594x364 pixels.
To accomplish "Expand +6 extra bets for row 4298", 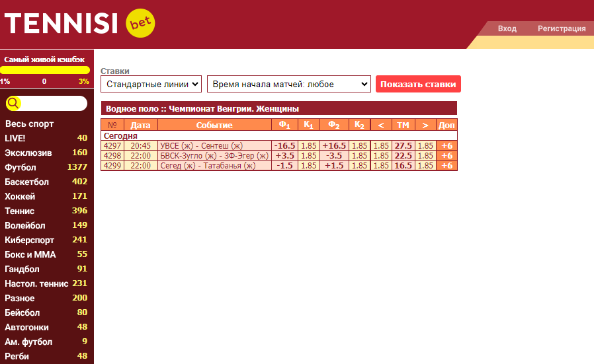I will click(x=446, y=155).
